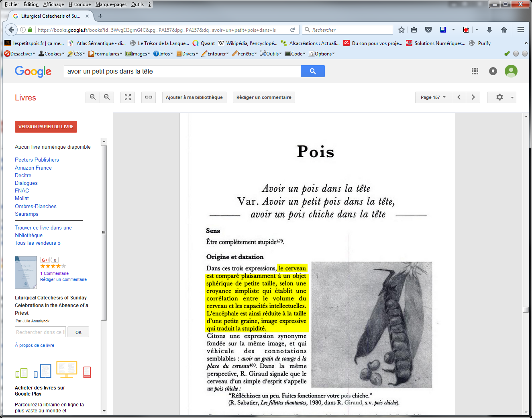Go to the previous book page

tap(459, 97)
